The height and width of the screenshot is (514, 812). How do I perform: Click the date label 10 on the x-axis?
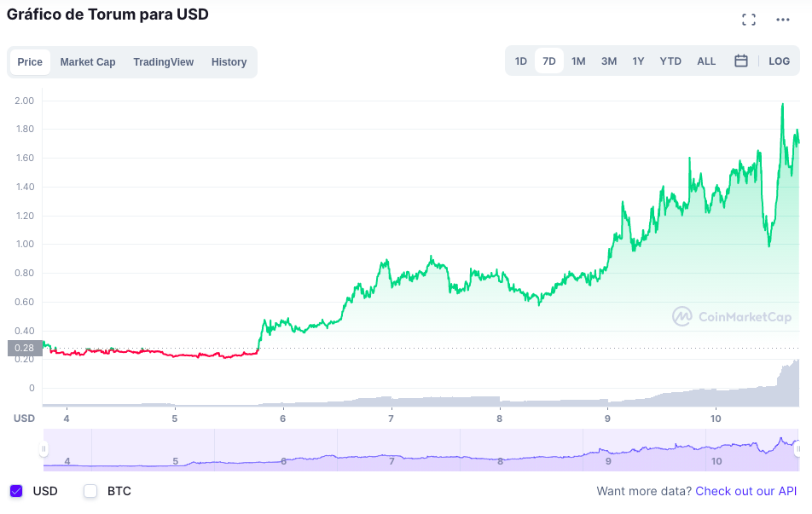716,419
